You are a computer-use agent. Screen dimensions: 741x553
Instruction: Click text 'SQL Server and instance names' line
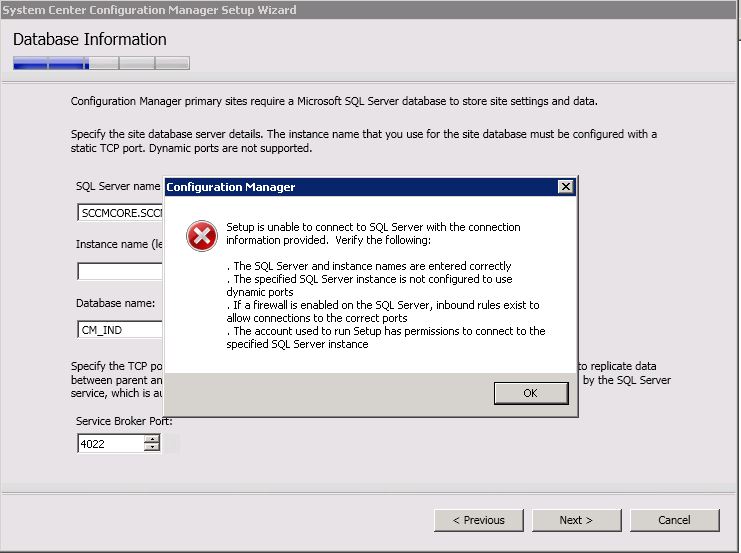[x=369, y=266]
